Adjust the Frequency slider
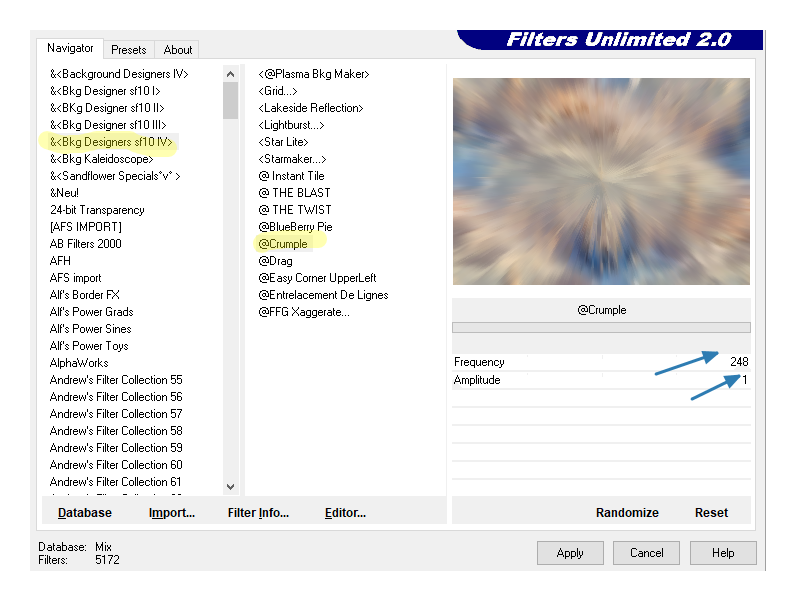 (x=601, y=362)
